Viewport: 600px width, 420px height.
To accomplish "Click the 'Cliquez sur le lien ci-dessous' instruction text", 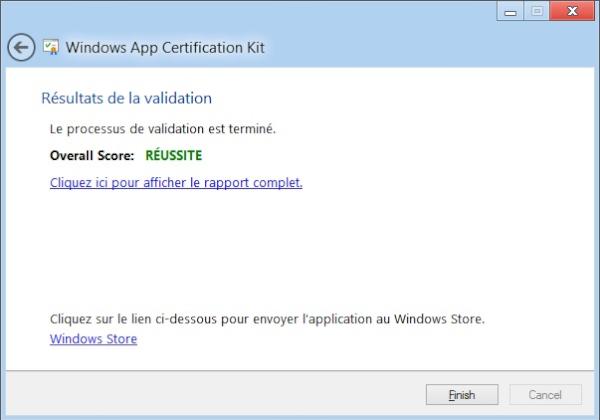I will click(267, 319).
